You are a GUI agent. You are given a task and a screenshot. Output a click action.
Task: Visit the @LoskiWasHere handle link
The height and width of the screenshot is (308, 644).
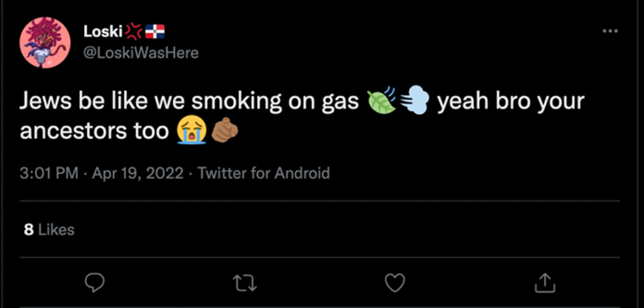[141, 53]
